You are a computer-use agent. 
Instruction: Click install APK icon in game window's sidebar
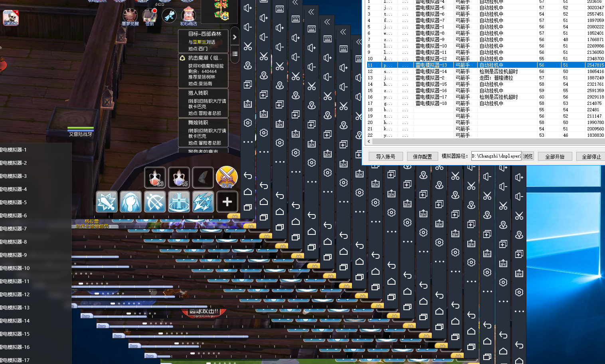248,104
